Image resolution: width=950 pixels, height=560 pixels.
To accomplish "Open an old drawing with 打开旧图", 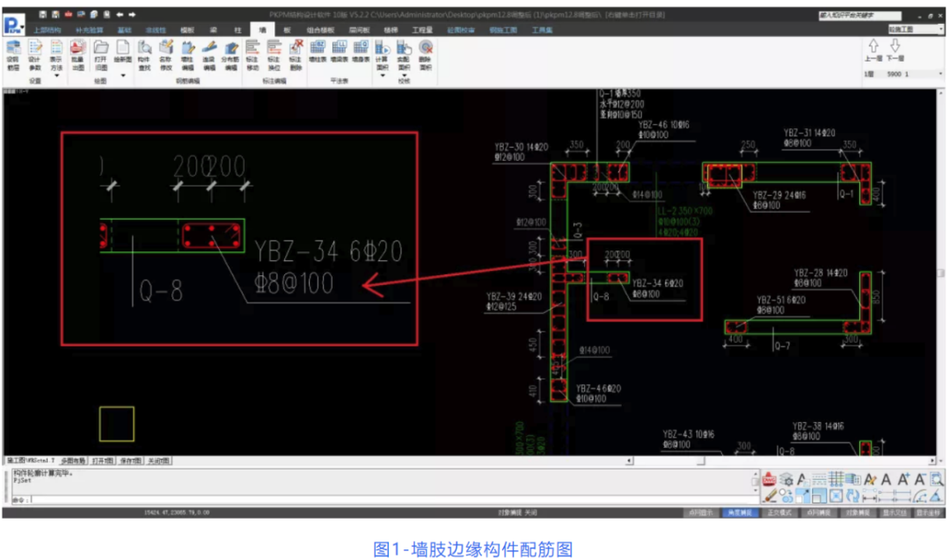I will click(x=100, y=55).
